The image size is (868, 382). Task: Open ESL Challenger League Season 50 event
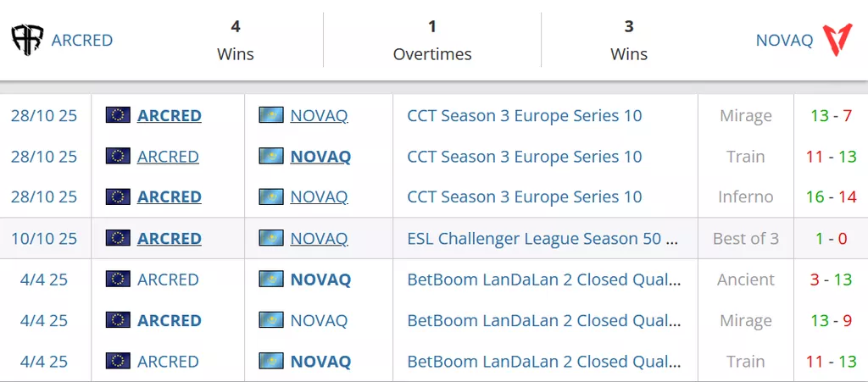(x=542, y=238)
